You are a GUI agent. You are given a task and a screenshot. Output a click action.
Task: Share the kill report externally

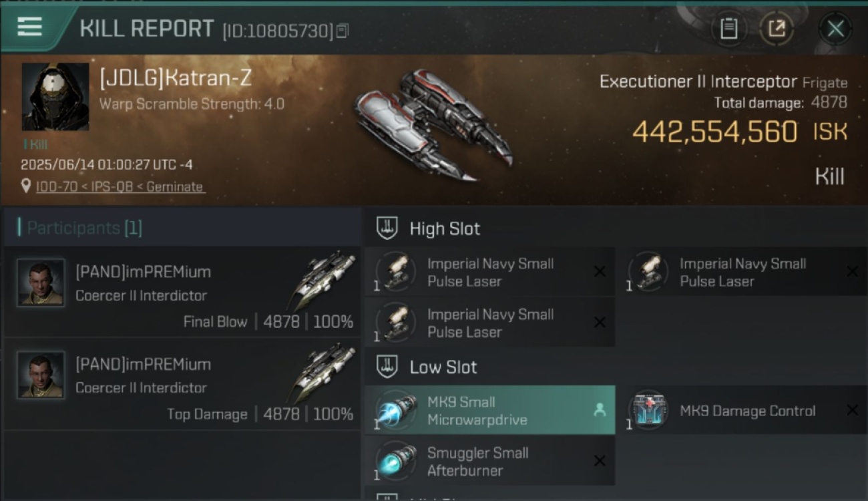[777, 29]
